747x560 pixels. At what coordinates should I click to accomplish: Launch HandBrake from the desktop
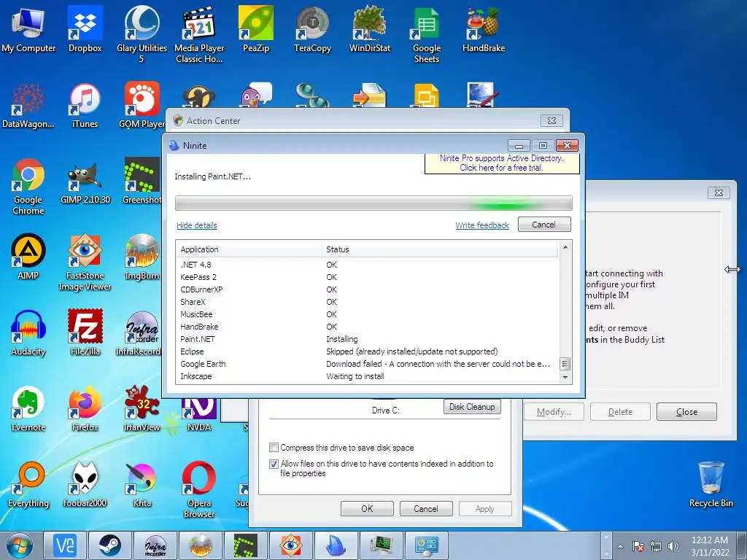[x=484, y=29]
